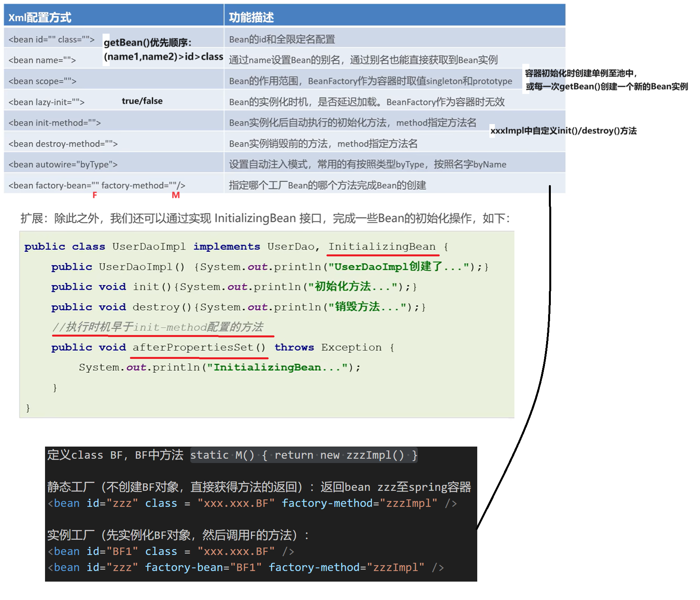Image resolution: width=700 pixels, height=600 pixels.
Task: Click the underlined InitializingBean interface name
Action: (x=382, y=247)
